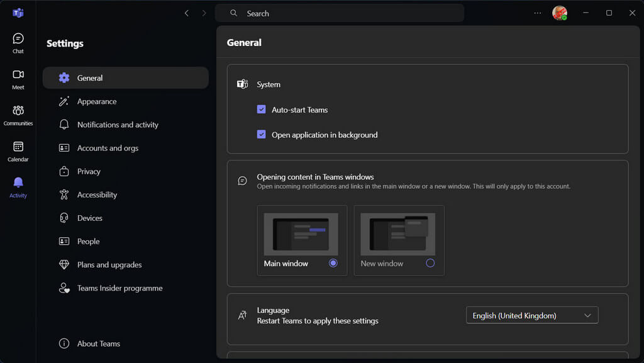Image resolution: width=644 pixels, height=363 pixels.
Task: Click the Auto-start Teams label
Action: [300, 109]
